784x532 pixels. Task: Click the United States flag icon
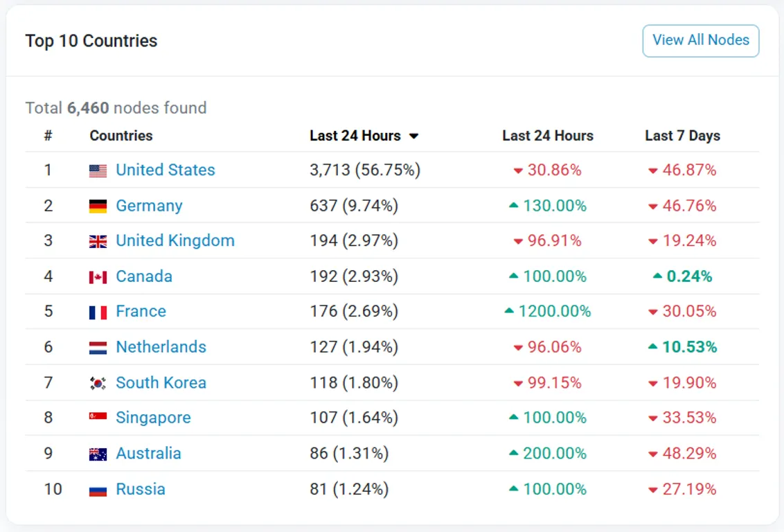pyautogui.click(x=98, y=171)
